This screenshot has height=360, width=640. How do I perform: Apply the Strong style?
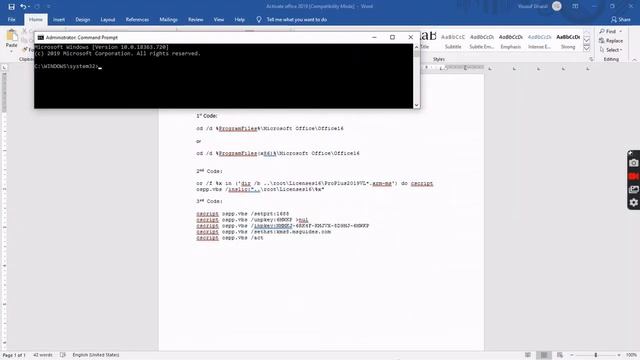[x=568, y=41]
